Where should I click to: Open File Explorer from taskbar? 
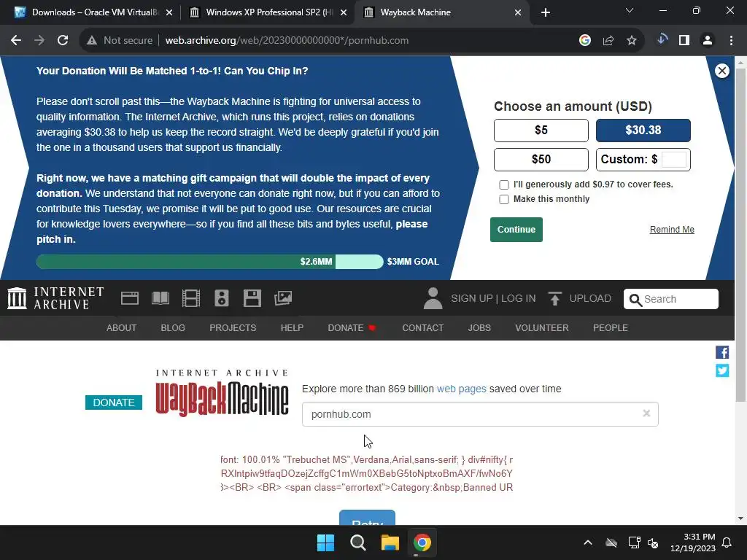(390, 542)
